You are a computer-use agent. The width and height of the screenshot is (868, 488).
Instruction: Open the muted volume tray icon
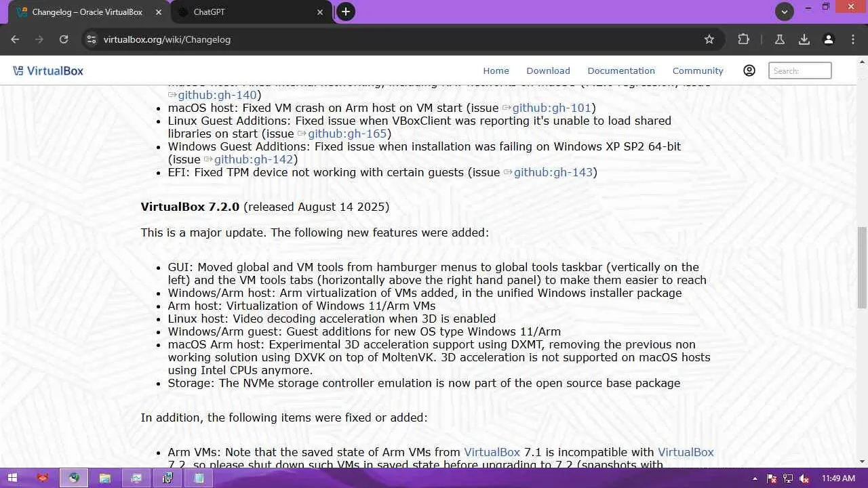[804, 479]
